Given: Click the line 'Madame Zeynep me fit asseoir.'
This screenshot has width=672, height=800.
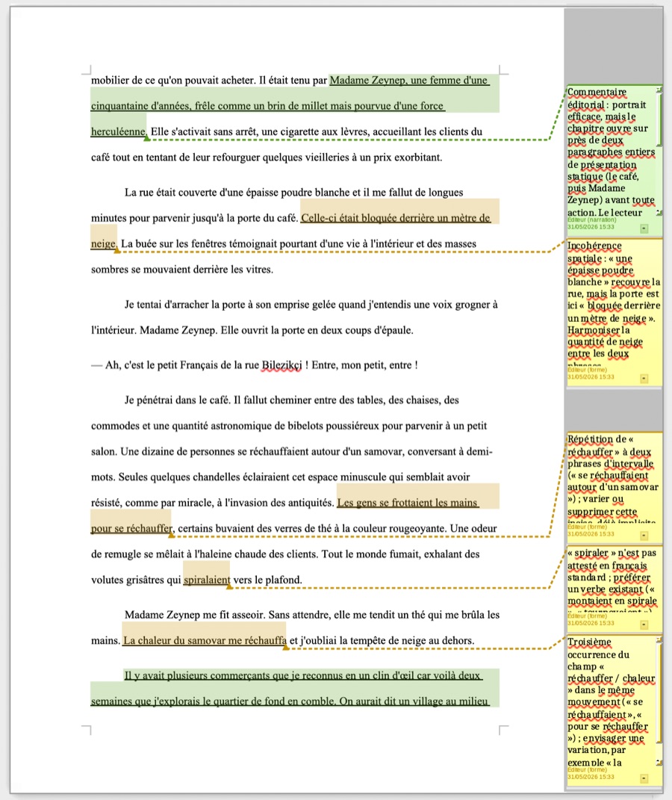Looking at the screenshot, I should coord(311,615).
